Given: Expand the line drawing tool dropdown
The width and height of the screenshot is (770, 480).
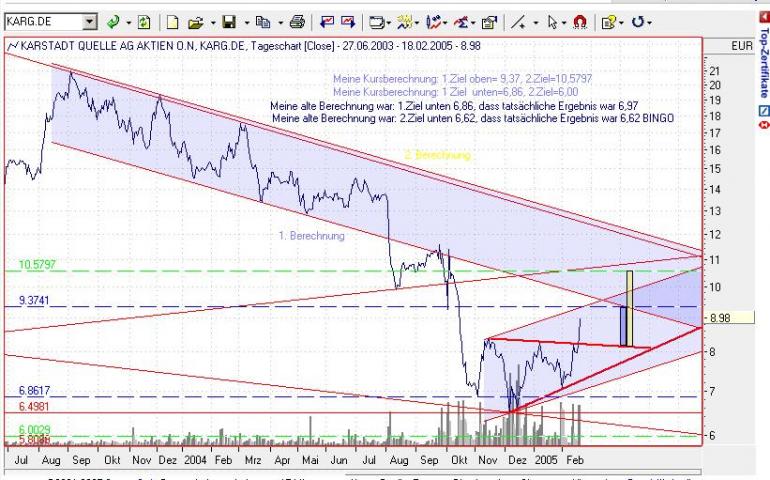Looking at the screenshot, I should pos(535,23).
